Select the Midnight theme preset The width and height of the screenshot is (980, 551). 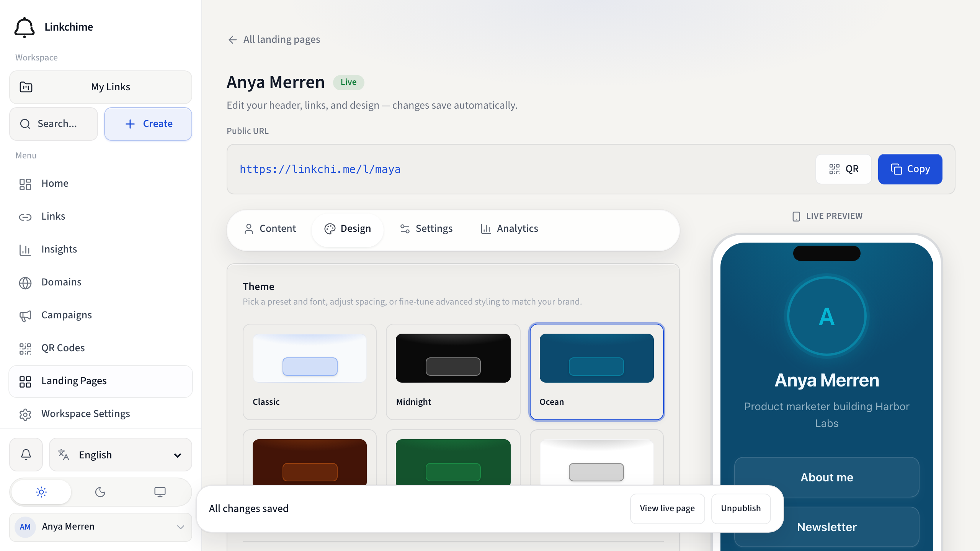pyautogui.click(x=453, y=372)
